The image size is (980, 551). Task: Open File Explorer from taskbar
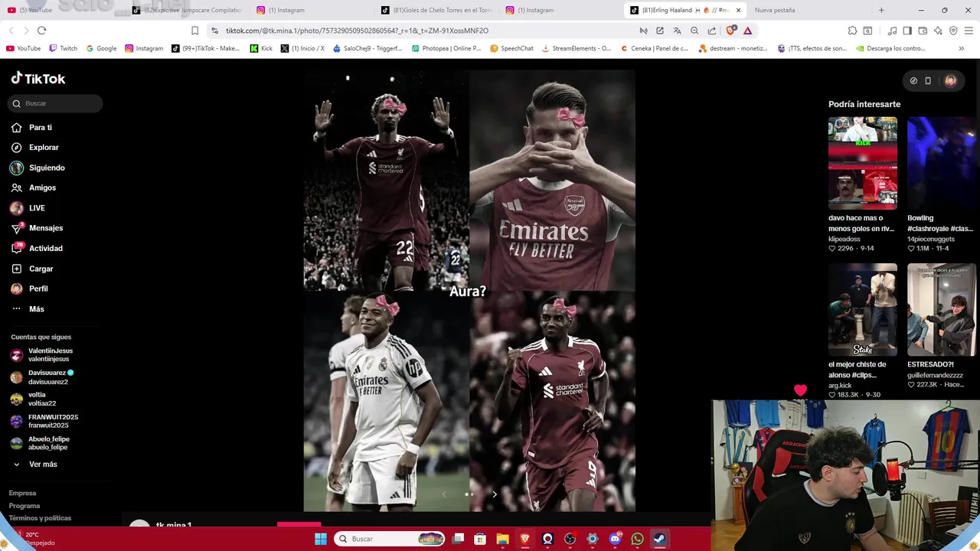(x=502, y=539)
